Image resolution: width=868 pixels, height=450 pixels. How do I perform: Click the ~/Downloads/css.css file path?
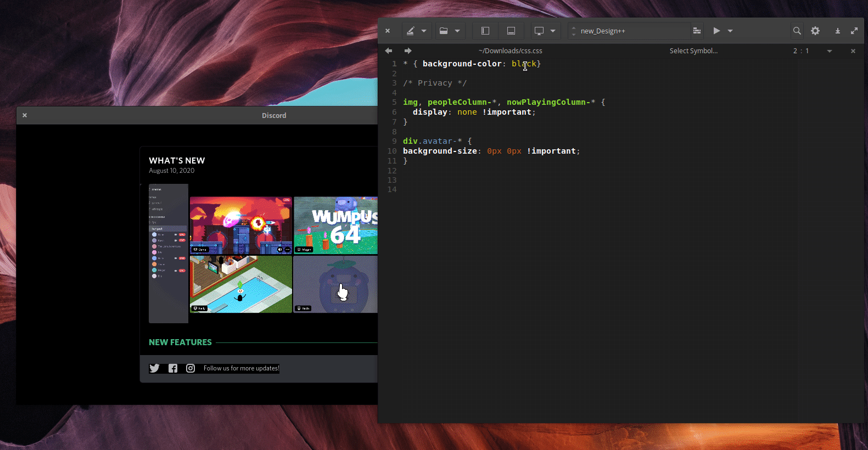tap(511, 51)
